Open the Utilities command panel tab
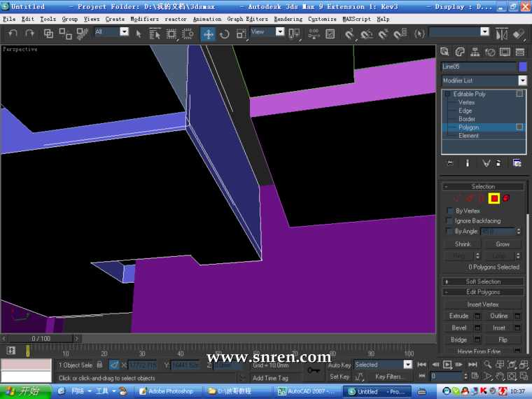This screenshot has height=399, width=532. pos(520,52)
